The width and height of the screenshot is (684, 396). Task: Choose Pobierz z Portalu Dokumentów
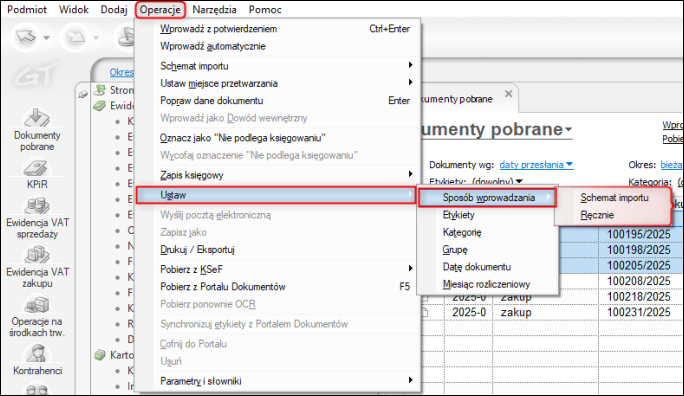pos(278,287)
